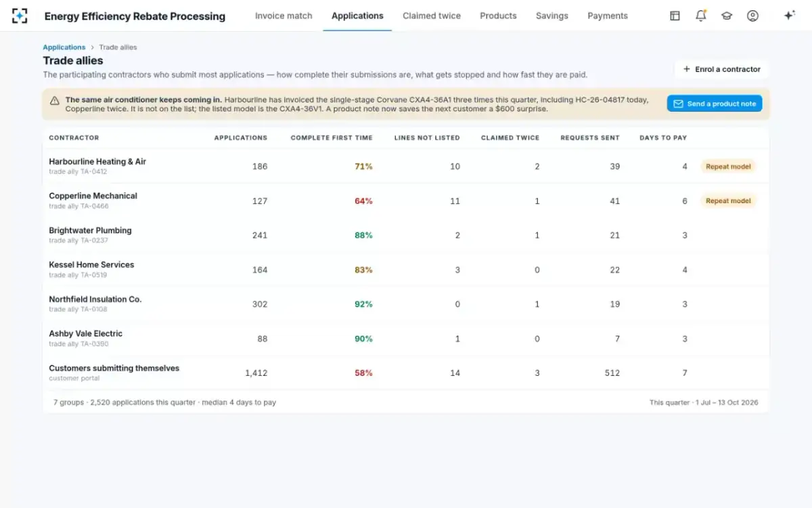Sort by Applications column header
The width and height of the screenshot is (812, 508).
(x=241, y=138)
